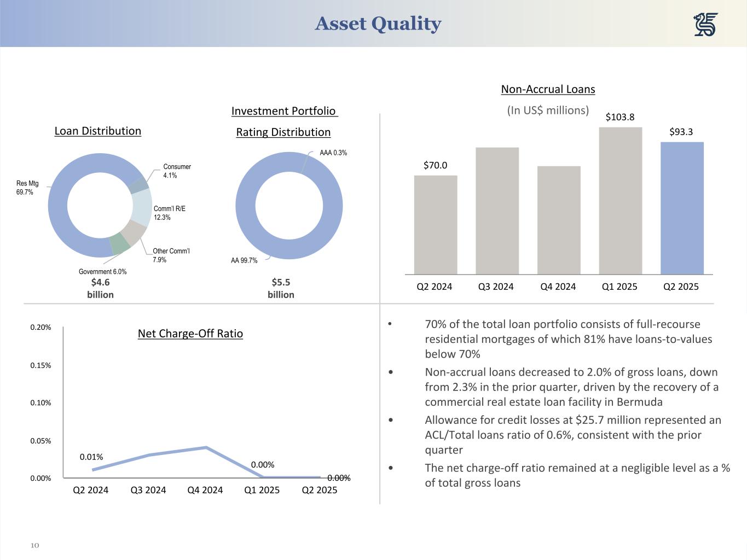Click the Non-Accrual Loans chart title
The image size is (747, 560).
[548, 89]
